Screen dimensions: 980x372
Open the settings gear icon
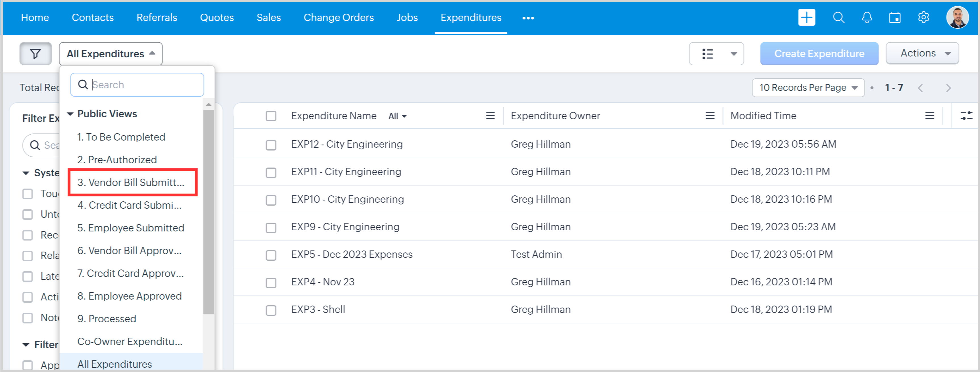tap(923, 18)
